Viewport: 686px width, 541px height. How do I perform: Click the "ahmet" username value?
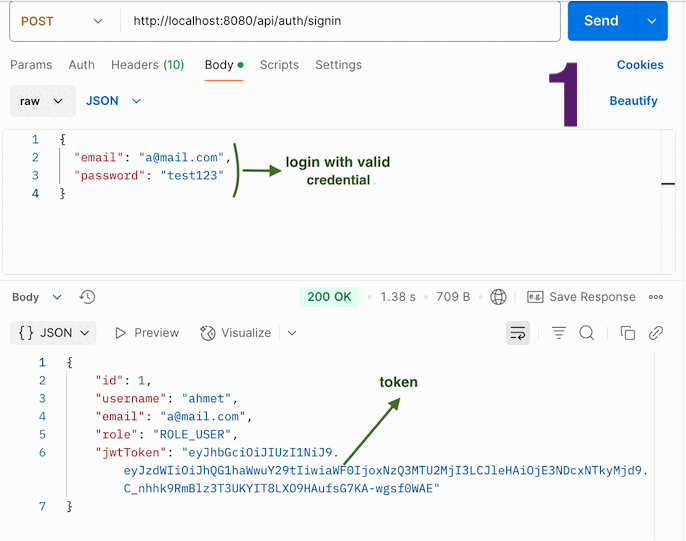click(206, 398)
